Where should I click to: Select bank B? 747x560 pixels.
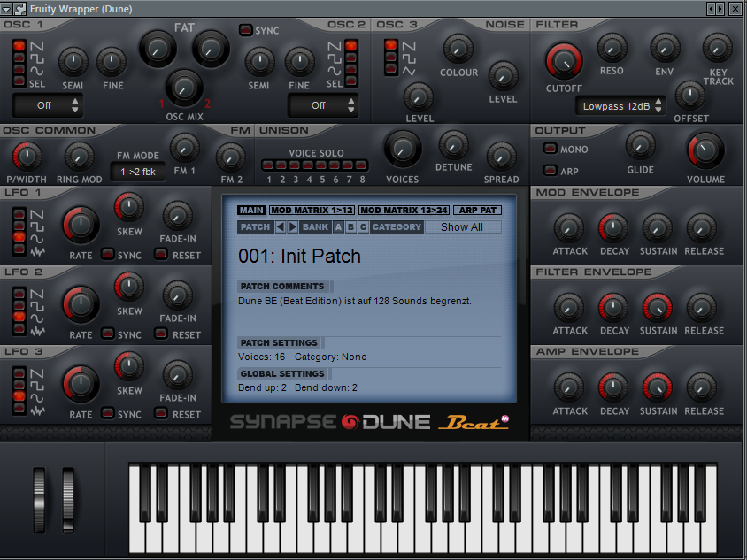[x=350, y=227]
